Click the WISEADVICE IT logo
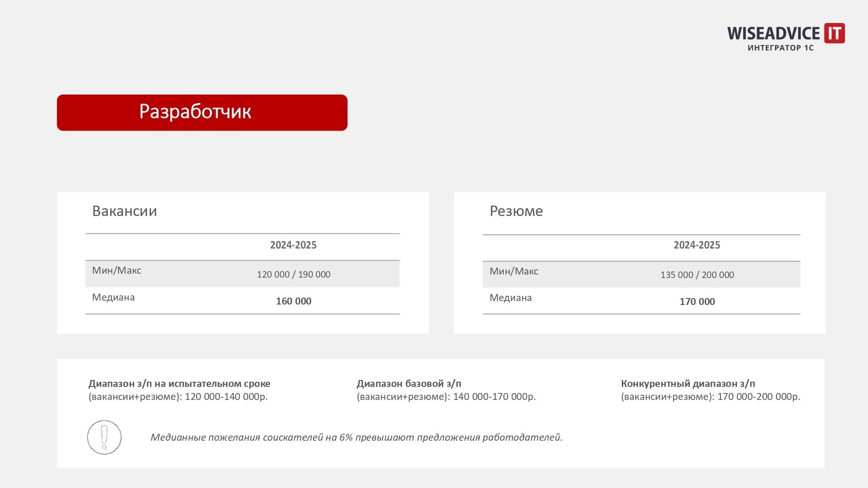Image resolution: width=868 pixels, height=488 pixels. pyautogui.click(x=786, y=37)
